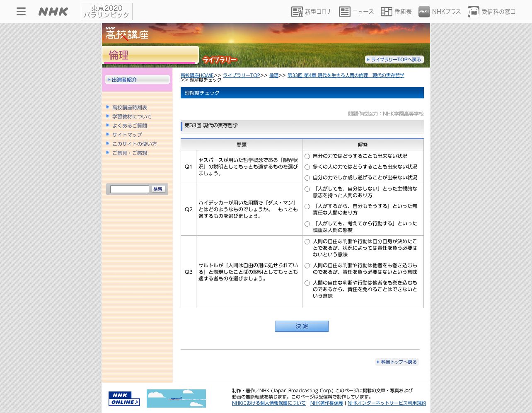
Task: Open ライブラリーTOP breadcrumb link
Action: point(242,75)
